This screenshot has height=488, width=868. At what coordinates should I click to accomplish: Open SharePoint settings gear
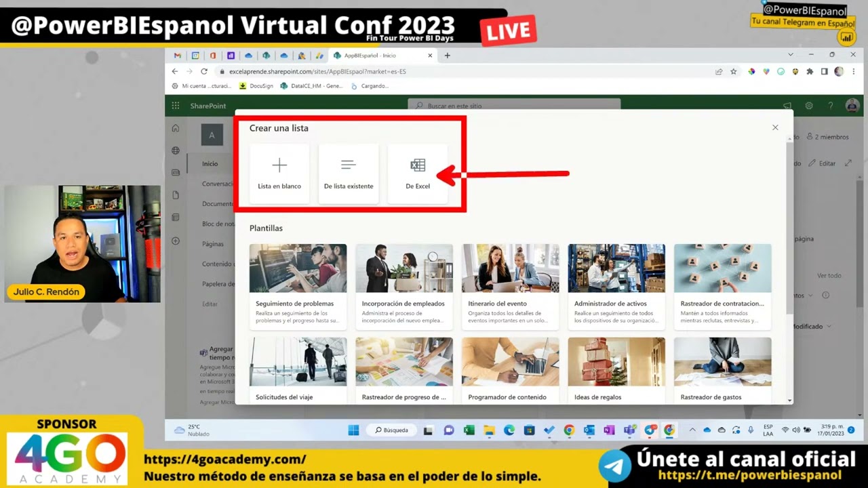click(x=809, y=106)
